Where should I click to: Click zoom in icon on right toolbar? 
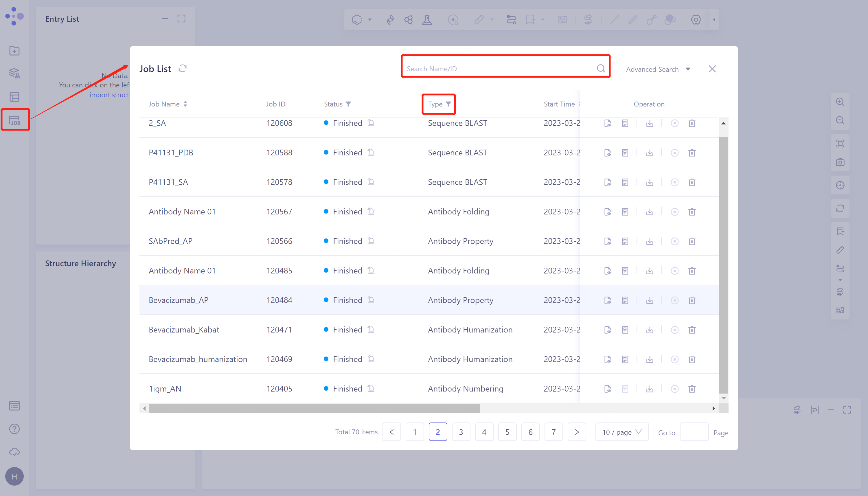pos(840,102)
